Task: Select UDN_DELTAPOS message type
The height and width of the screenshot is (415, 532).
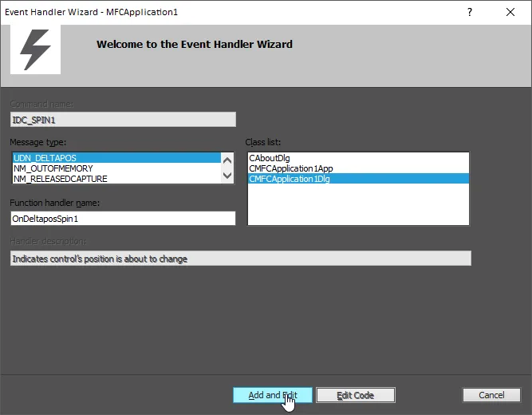Action: 116,158
